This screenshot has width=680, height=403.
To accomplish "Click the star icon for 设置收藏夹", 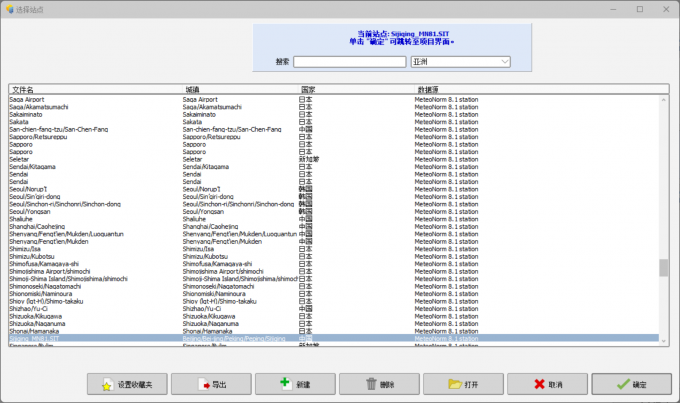I will (x=105, y=384).
